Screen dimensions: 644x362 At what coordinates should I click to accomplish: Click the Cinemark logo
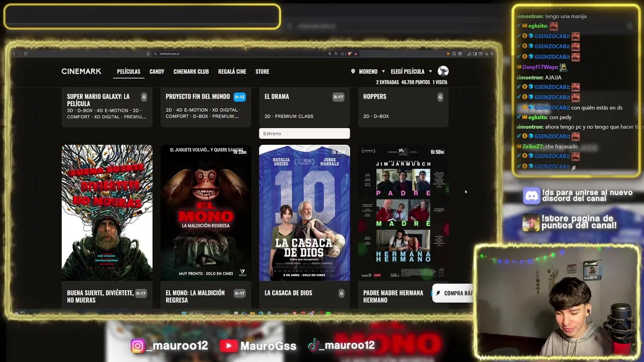pos(81,71)
